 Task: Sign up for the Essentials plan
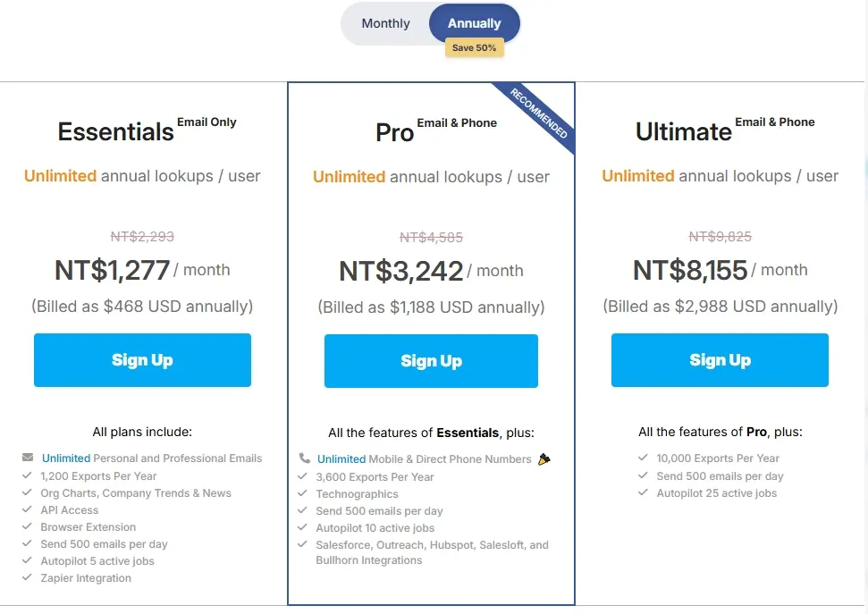[142, 360]
